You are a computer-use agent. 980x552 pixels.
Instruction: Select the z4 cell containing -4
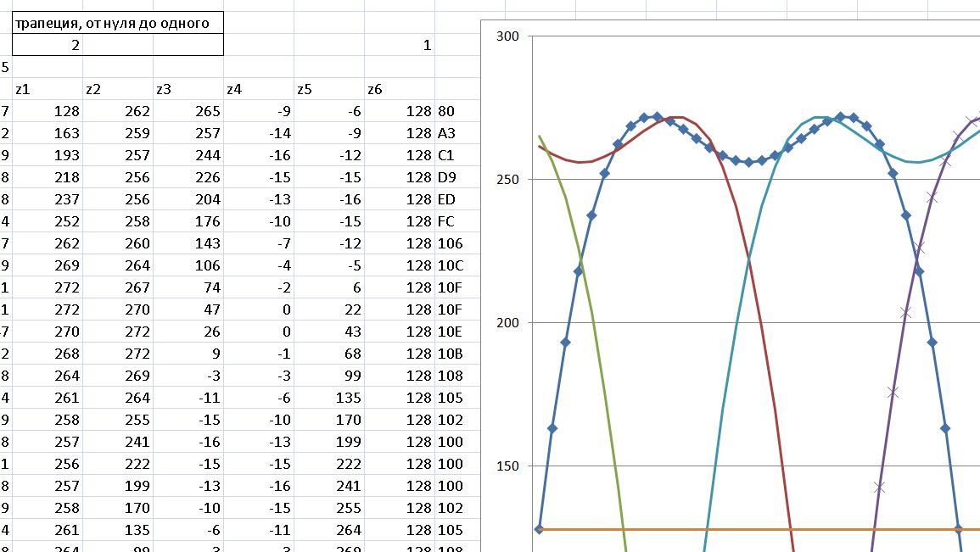click(x=259, y=265)
